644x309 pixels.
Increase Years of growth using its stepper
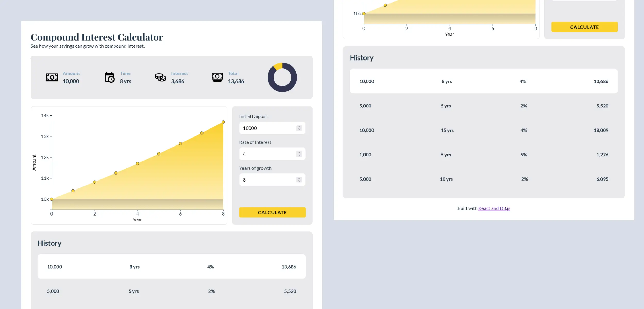299,178
